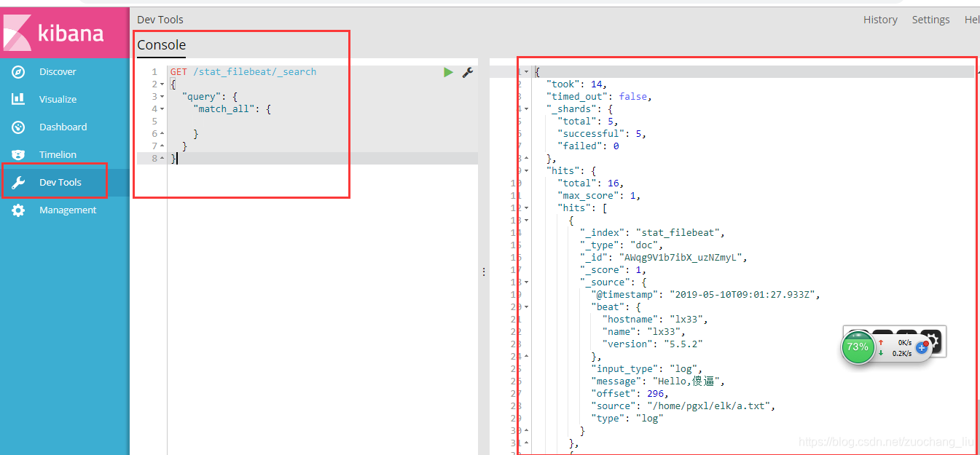
Task: Click the "max_score": 1 line
Action: pos(599,196)
